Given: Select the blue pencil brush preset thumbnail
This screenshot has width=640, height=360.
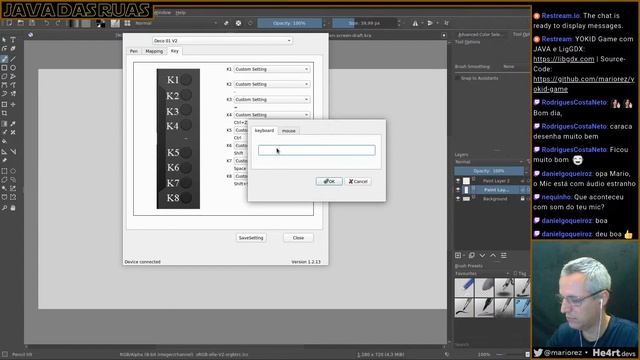Looking at the screenshot, I should click(464, 287).
